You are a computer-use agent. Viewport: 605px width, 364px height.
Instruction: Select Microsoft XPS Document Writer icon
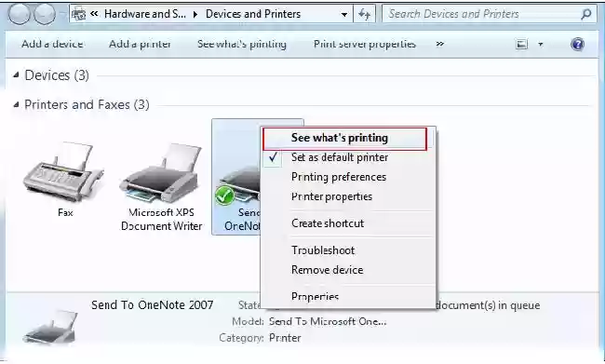(161, 174)
